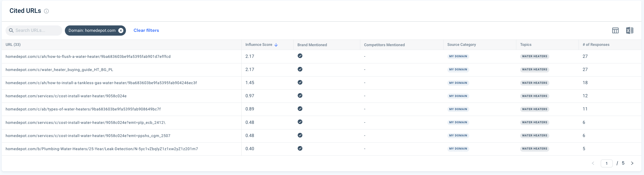Click WATER HEATERS tag in types-of-water-heaters row
The image size is (644, 175).
[534, 109]
